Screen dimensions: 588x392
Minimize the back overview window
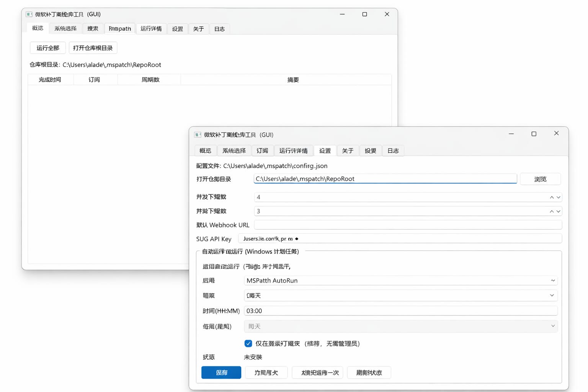[342, 14]
